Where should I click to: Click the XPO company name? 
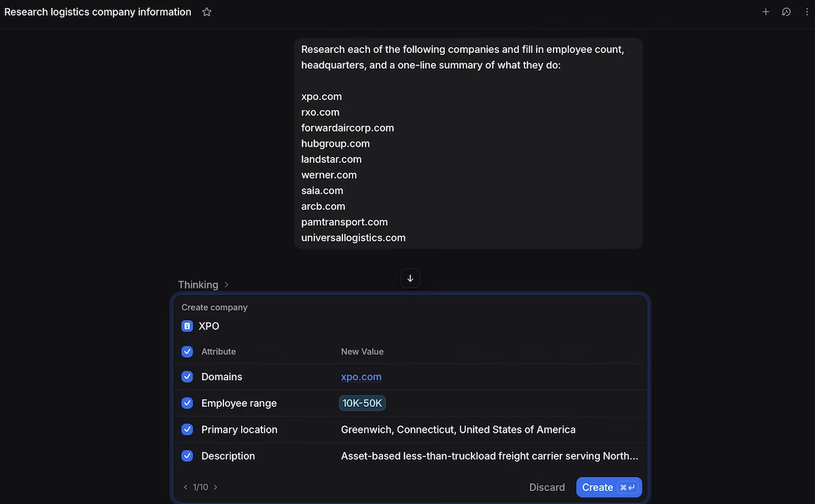click(x=209, y=326)
